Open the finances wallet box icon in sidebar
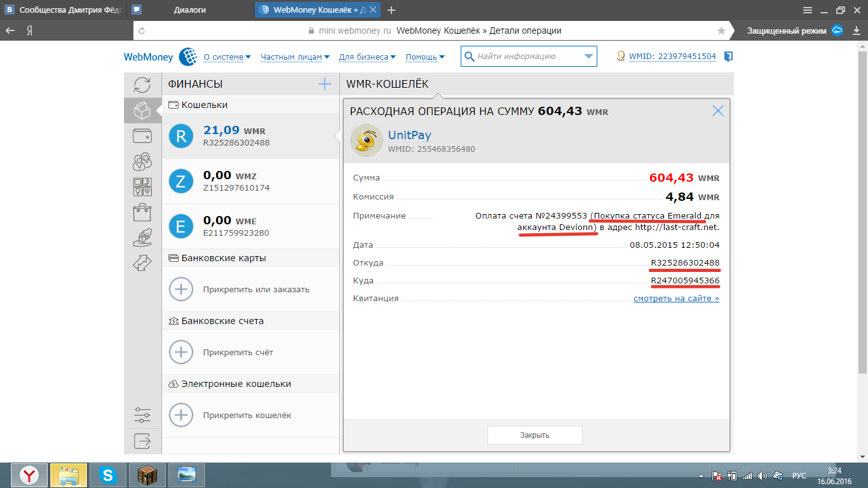 coord(142,111)
